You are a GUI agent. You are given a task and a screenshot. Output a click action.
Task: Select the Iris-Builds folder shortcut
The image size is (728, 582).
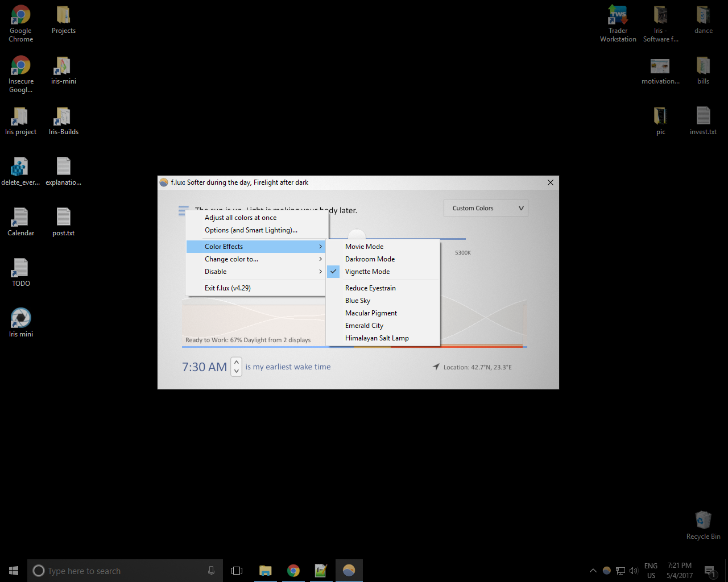(63, 122)
